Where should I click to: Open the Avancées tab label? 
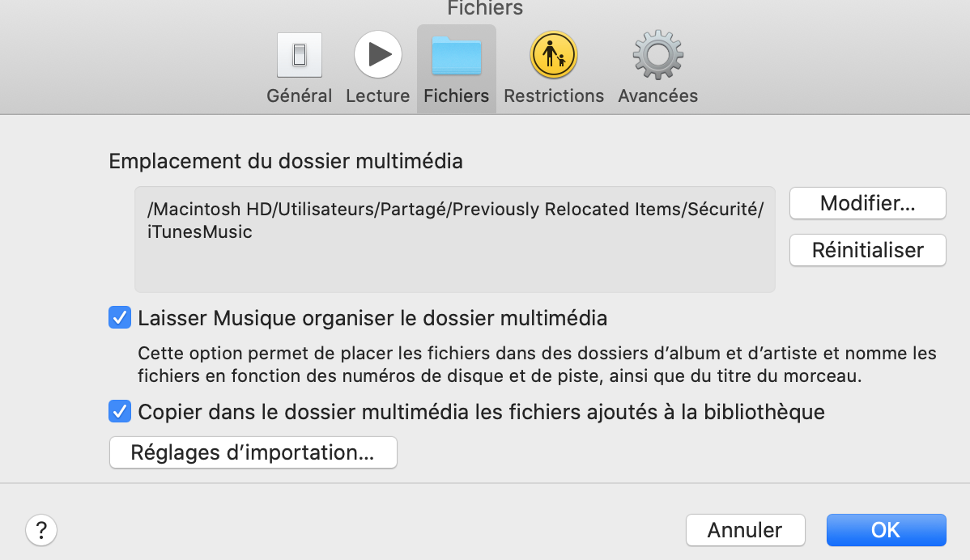(x=657, y=95)
